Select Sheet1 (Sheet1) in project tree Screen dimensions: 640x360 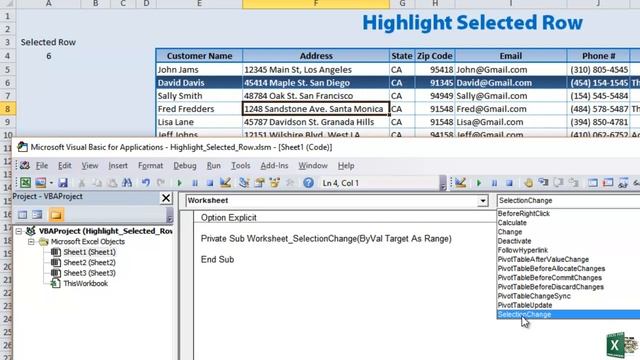pos(89,252)
